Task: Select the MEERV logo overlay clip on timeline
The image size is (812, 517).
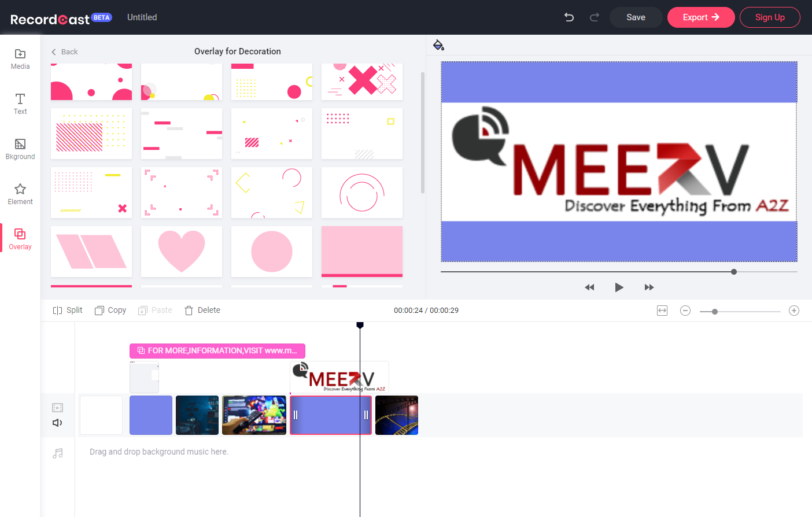Action: 339,377
